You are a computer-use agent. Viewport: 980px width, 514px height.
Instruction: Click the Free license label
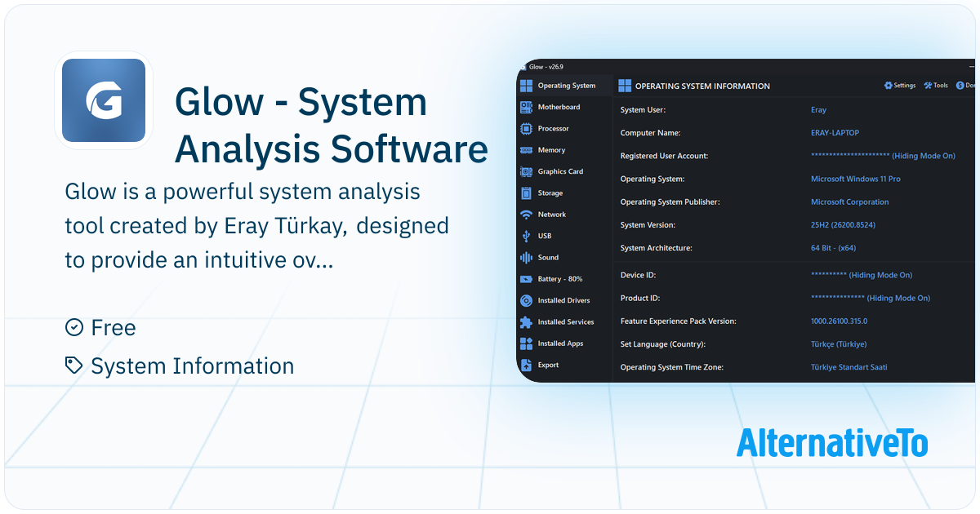[114, 328]
